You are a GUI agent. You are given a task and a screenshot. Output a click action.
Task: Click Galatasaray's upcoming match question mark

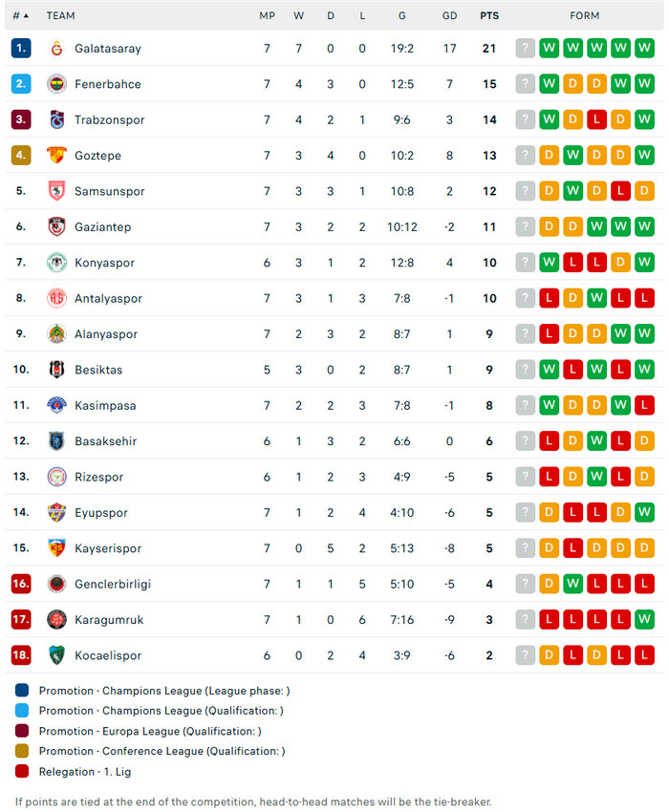(x=525, y=49)
